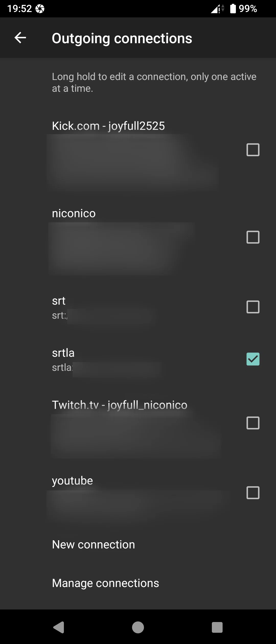Enable the niconico connection checkbox
The image size is (276, 644).
(253, 237)
